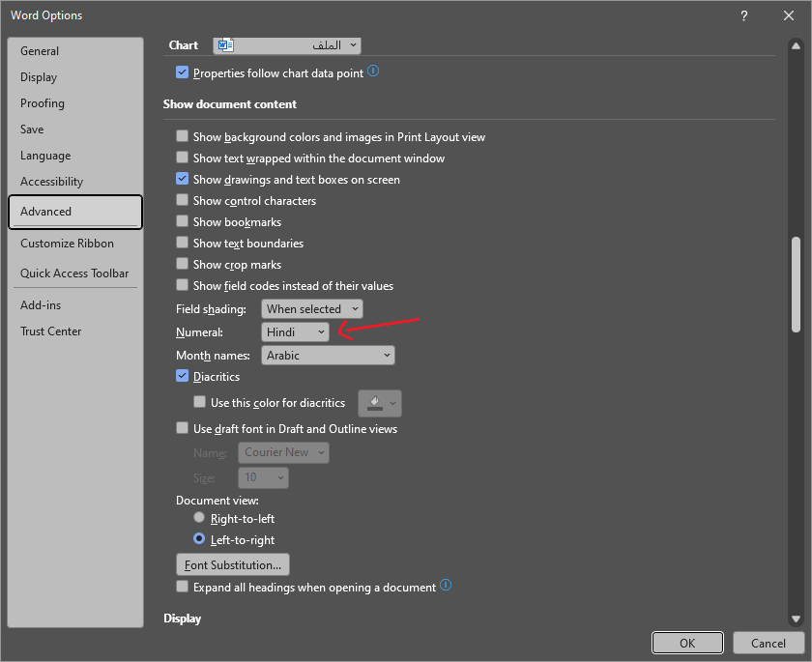Toggle Properties follow chart data point checkbox
The width and height of the screenshot is (812, 662).
click(x=182, y=72)
